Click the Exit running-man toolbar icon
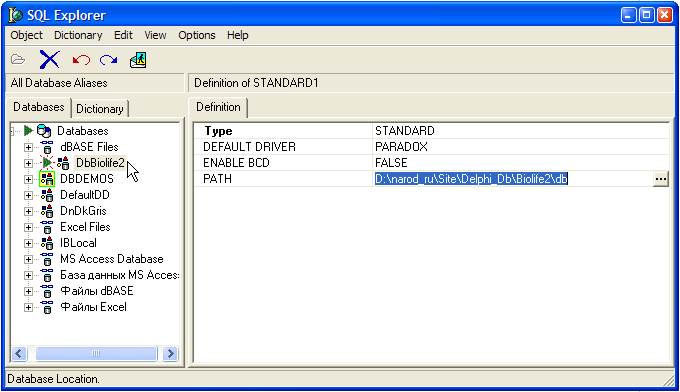680x392 pixels. [x=138, y=60]
